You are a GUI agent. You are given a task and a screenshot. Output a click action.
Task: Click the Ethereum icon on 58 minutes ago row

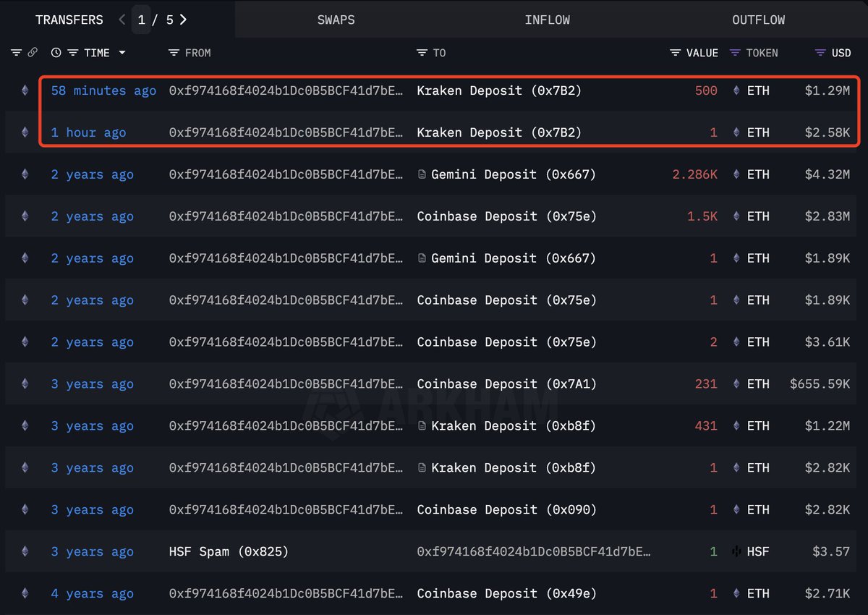coord(25,90)
